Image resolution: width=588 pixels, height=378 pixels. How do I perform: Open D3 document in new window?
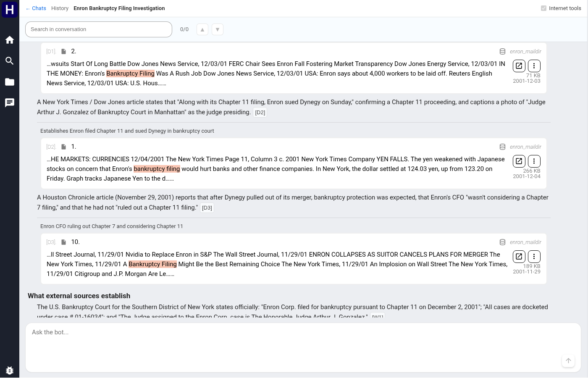(x=519, y=257)
